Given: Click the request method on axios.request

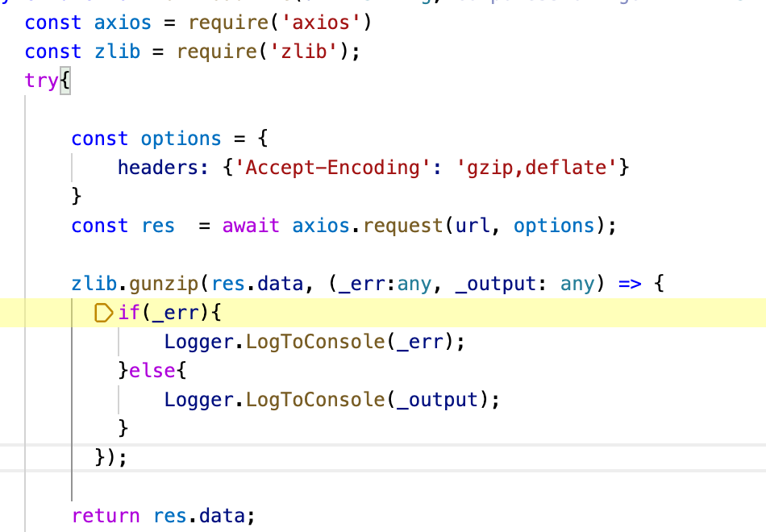Looking at the screenshot, I should (403, 226).
